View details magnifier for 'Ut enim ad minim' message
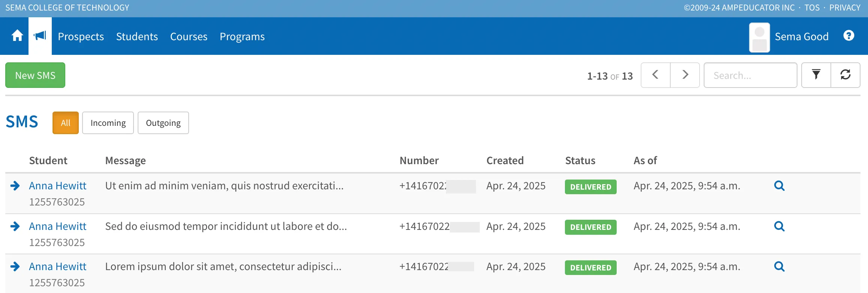 (779, 186)
